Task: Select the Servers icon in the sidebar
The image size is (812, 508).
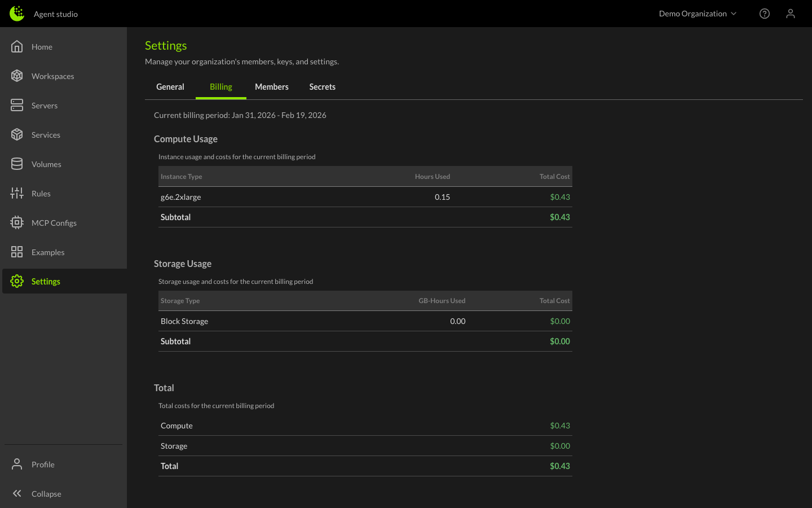Action: [17, 105]
